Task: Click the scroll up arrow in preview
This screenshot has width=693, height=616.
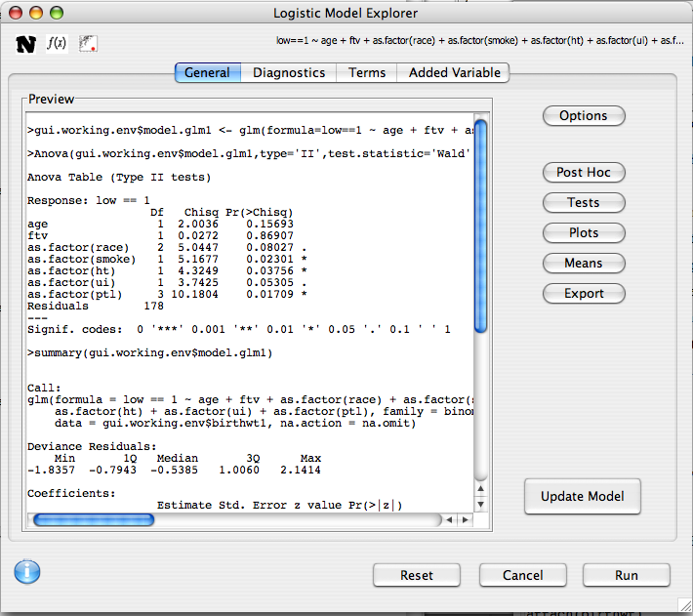Action: (x=480, y=489)
